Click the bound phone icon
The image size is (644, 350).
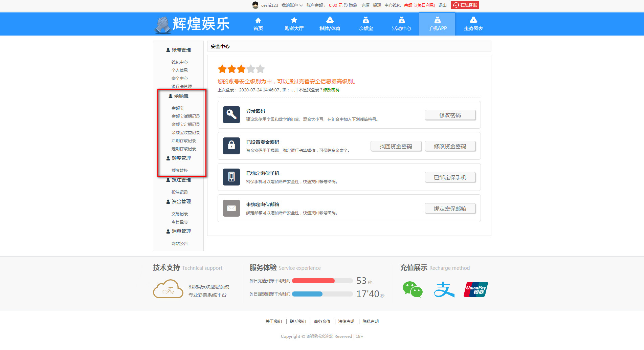(x=231, y=177)
